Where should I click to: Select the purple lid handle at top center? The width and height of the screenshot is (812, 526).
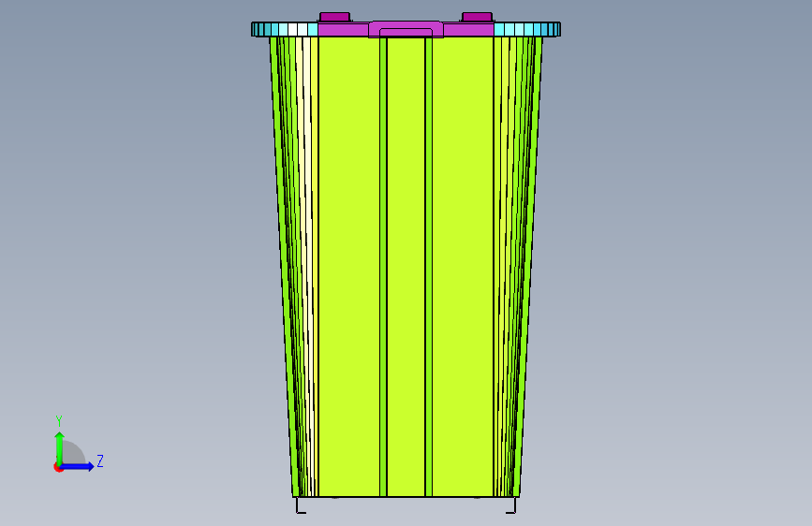(x=406, y=30)
